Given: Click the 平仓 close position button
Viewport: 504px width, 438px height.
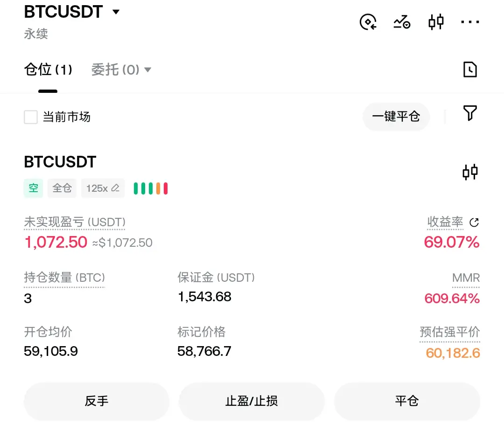Looking at the screenshot, I should tap(407, 401).
